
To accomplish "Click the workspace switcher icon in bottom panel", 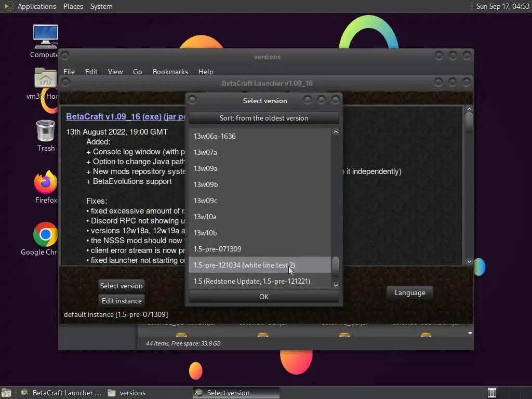I will [x=491, y=393].
